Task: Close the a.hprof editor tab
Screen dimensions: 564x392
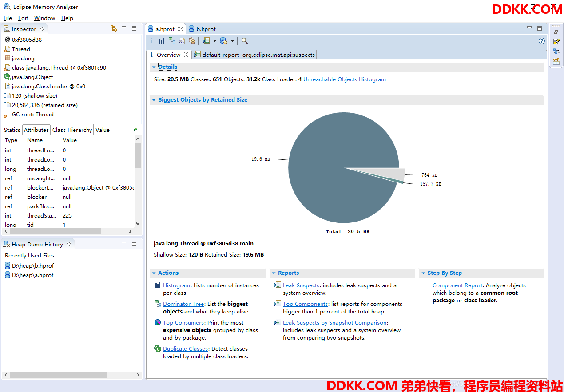Action: (x=180, y=29)
